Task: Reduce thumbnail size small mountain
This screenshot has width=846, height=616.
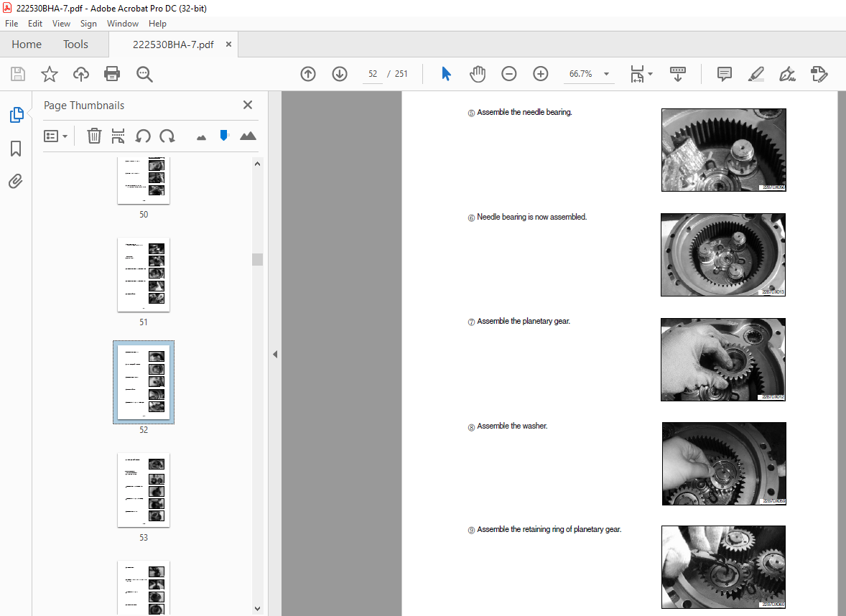Action: (201, 138)
